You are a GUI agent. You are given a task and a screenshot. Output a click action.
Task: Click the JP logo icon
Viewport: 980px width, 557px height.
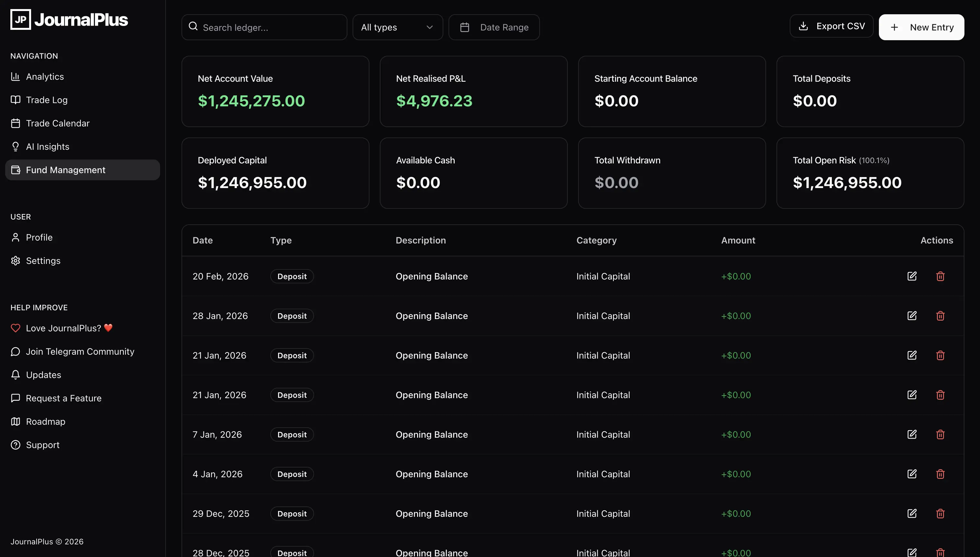click(21, 19)
